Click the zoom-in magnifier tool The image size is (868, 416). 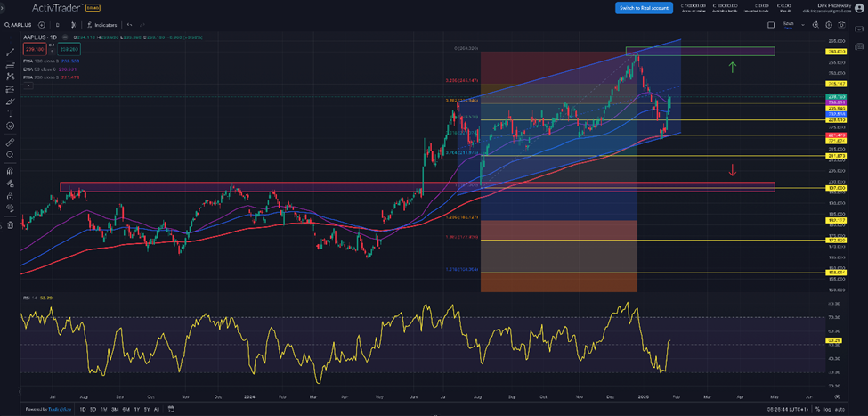[10, 154]
